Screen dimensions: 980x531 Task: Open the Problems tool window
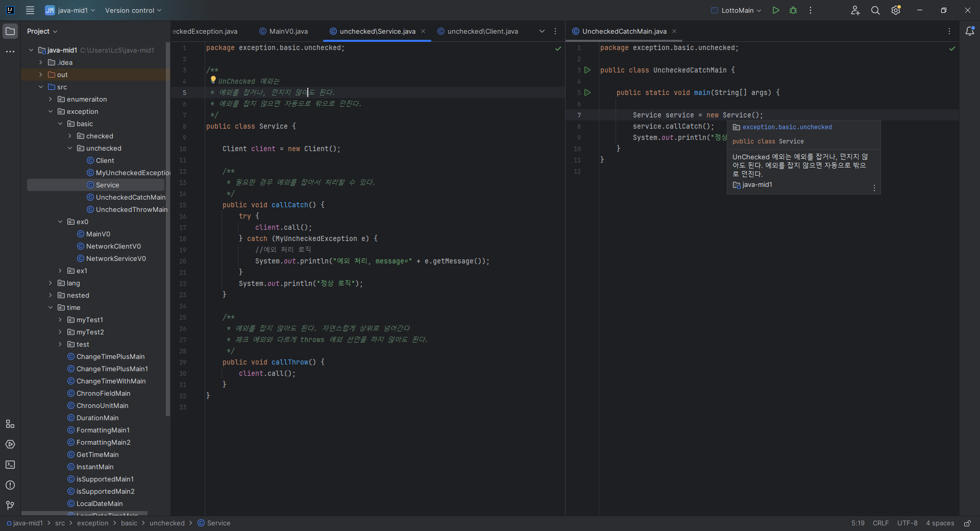(10, 485)
